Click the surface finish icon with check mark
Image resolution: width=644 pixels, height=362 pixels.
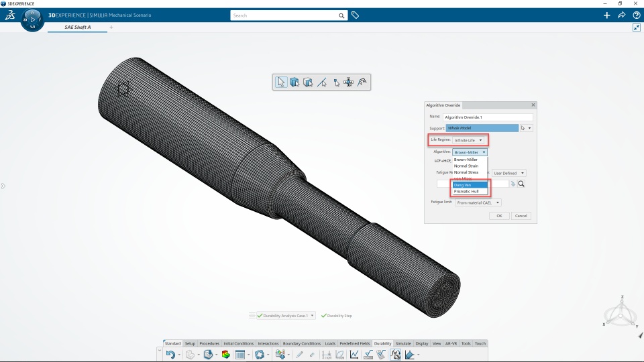[x=368, y=355]
